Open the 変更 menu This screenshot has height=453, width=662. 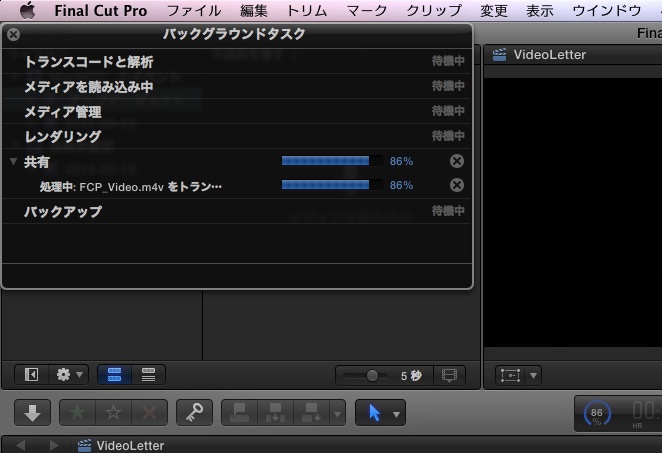[x=494, y=11]
